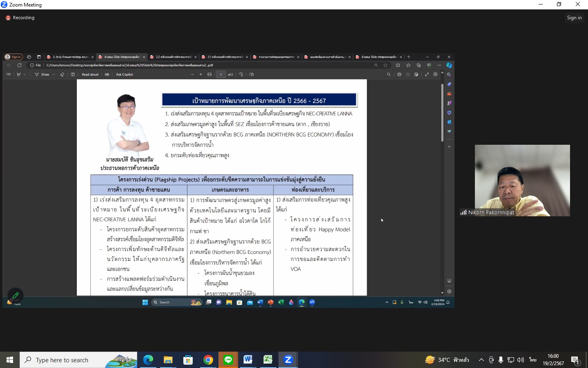Toggle the Draw tool in PDF toolbar

[42, 74]
